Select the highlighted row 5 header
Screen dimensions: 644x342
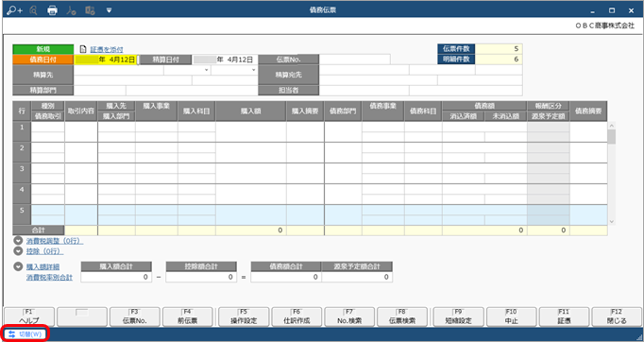click(22, 214)
